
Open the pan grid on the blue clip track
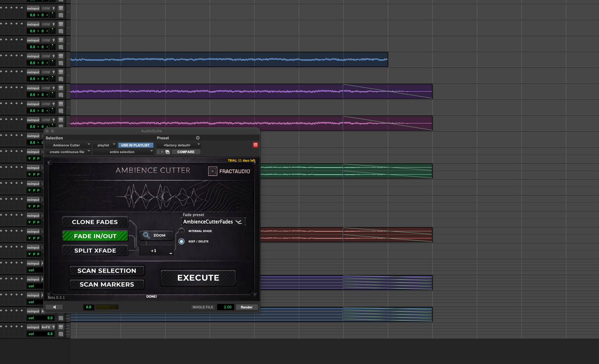pyautogui.click(x=53, y=63)
